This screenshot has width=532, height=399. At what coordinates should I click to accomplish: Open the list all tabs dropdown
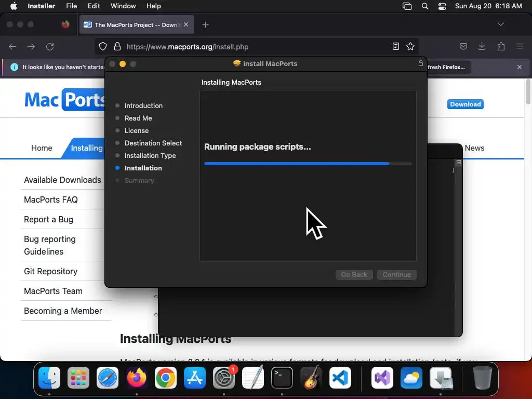[500, 24]
